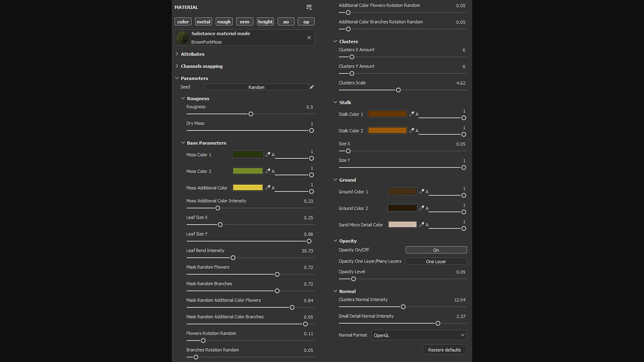Activate the Ground Color 2 eyedropper
The height and width of the screenshot is (362, 644).
pos(422,208)
